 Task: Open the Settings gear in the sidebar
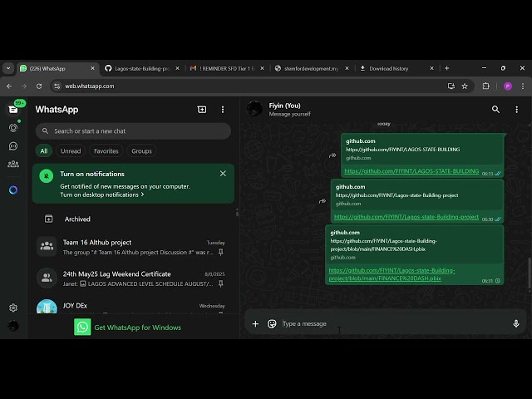[13, 308]
